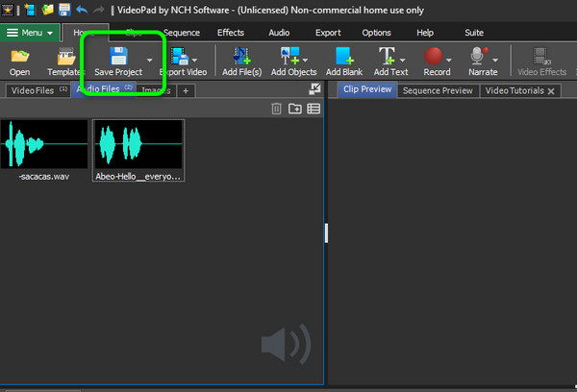Switch bin to list view icon
This screenshot has height=392, width=577.
(x=314, y=109)
